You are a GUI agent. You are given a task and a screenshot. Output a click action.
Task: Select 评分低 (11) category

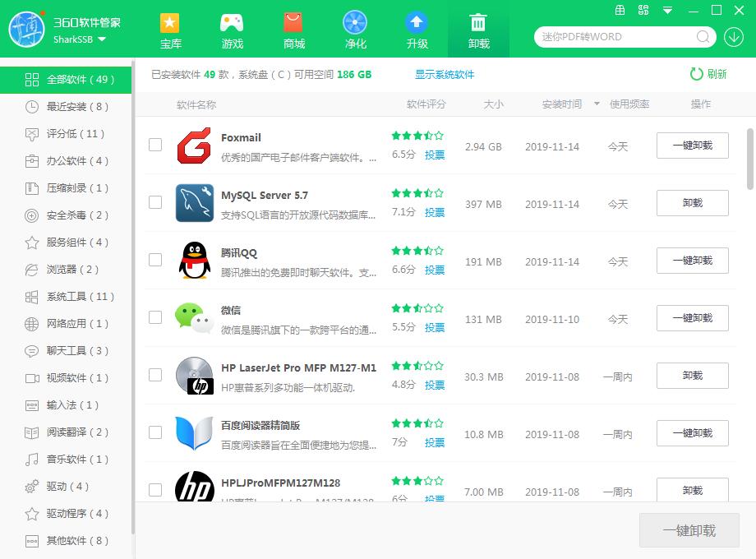[66, 134]
